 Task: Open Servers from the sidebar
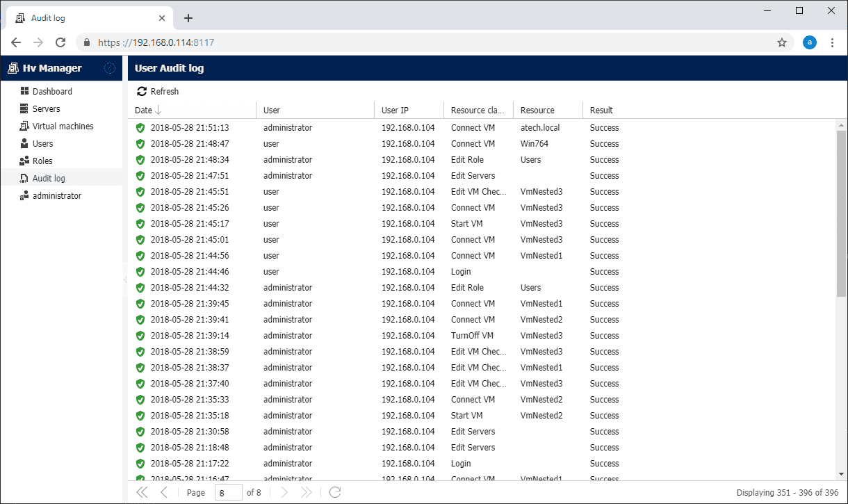(46, 109)
